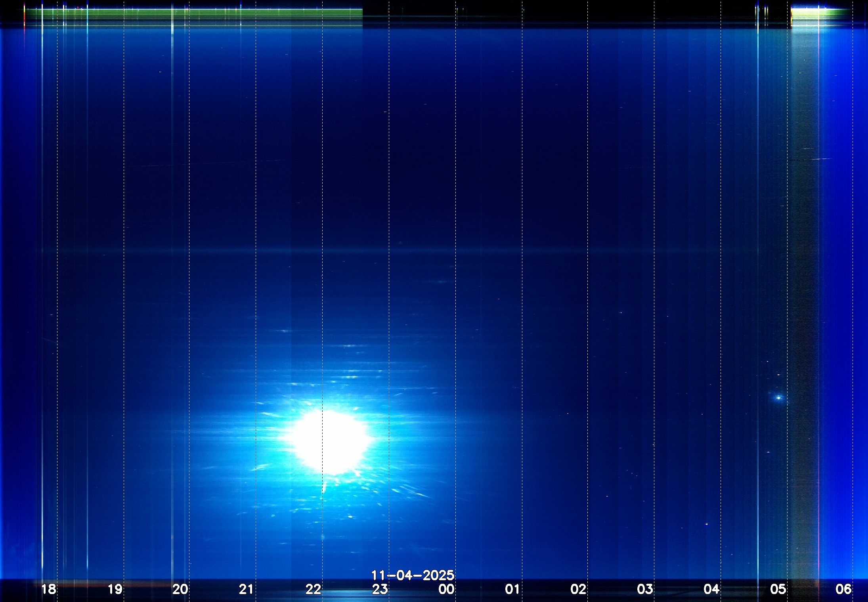Image resolution: width=868 pixels, height=602 pixels.
Task: Click the 01 hour label
Action: (x=512, y=589)
